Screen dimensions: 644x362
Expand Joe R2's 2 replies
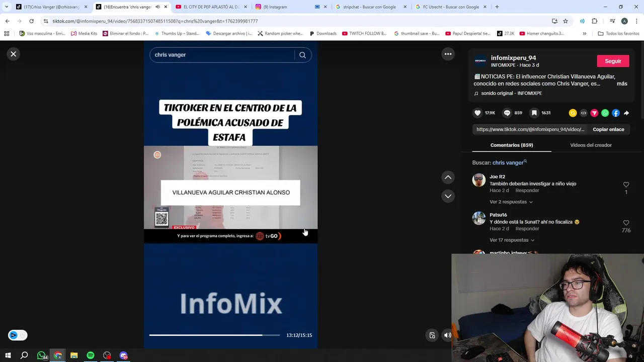(x=511, y=202)
